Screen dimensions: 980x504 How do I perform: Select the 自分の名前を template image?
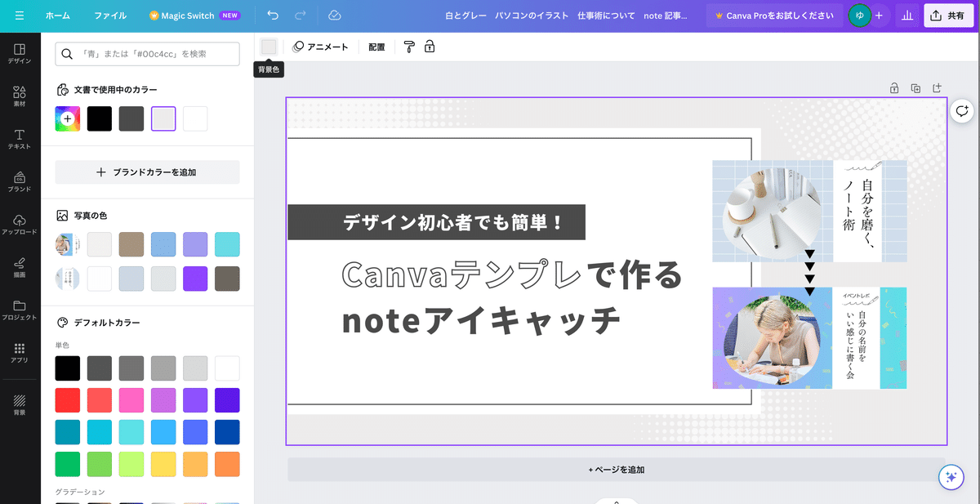(809, 338)
